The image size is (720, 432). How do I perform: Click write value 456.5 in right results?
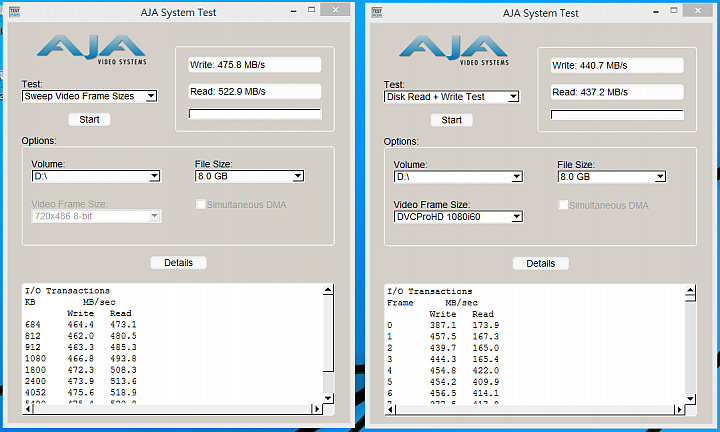tap(443, 393)
